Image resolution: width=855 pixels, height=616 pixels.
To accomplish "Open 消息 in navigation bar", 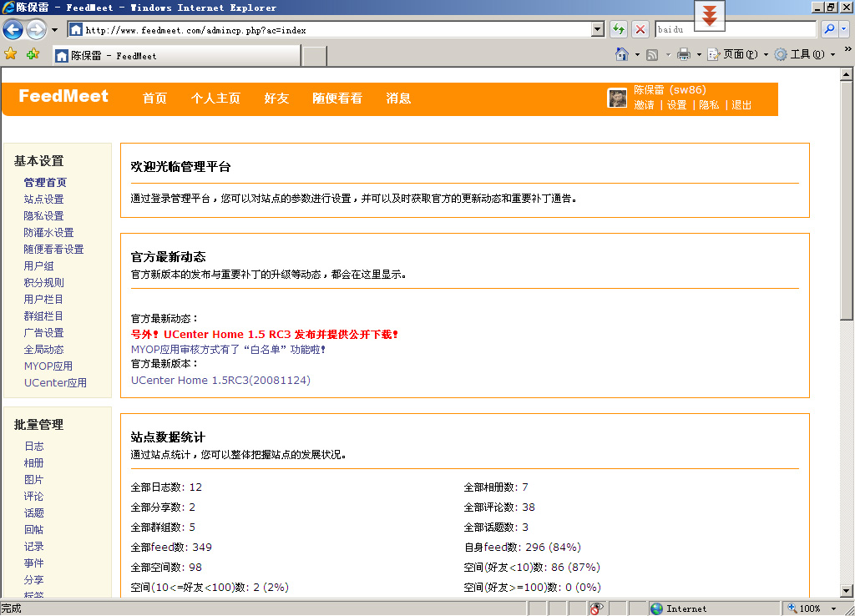I will pos(398,98).
